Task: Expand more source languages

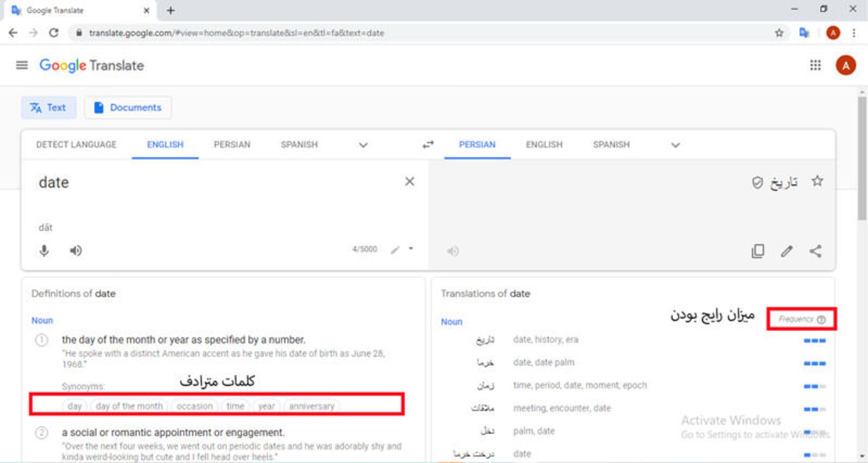Action: [363, 145]
